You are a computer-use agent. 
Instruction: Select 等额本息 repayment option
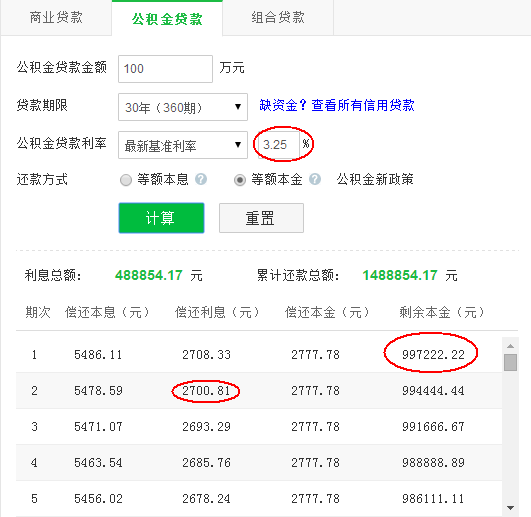point(126,180)
